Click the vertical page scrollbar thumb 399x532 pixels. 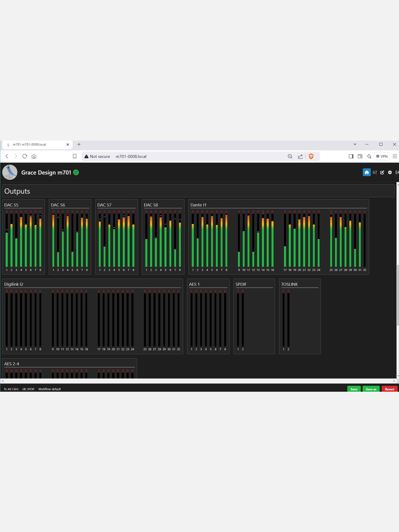click(x=398, y=295)
